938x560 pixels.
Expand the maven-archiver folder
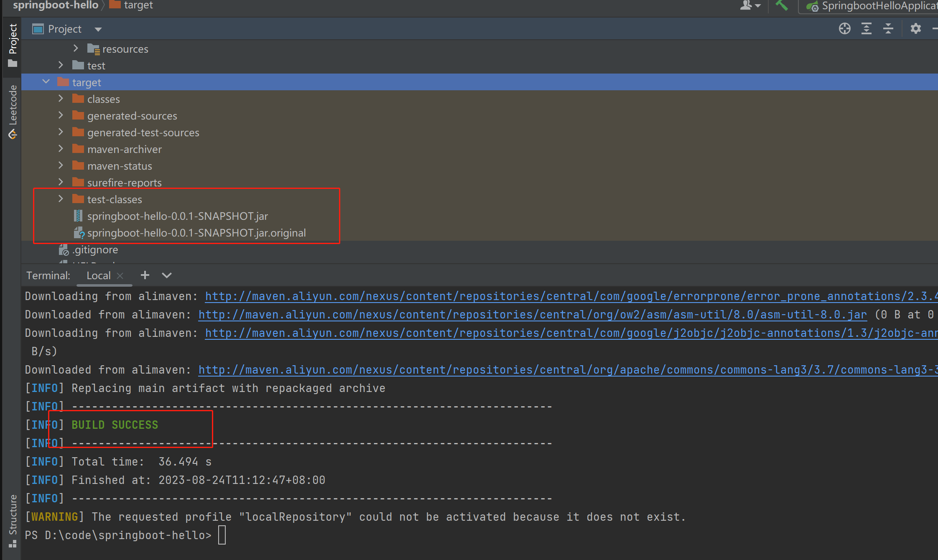pyautogui.click(x=61, y=149)
